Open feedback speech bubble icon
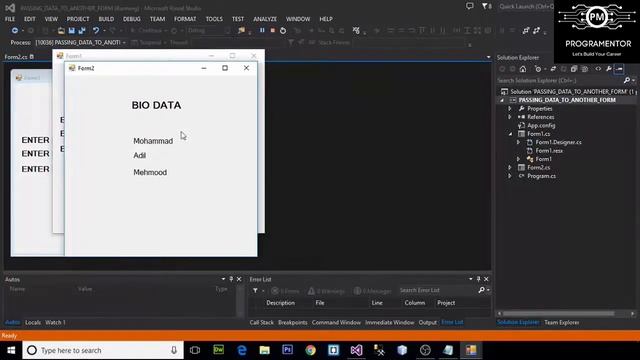This screenshot has height=360, width=640. 470,6
